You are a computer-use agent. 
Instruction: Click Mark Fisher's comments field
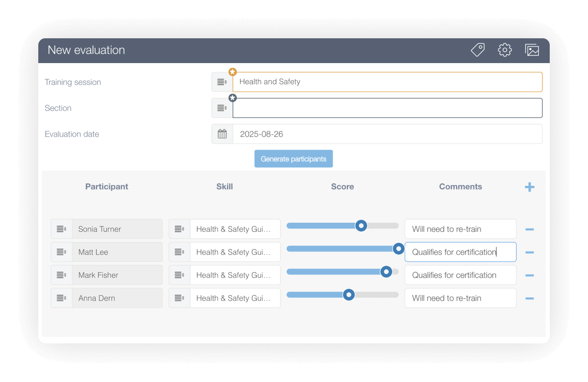pos(461,275)
